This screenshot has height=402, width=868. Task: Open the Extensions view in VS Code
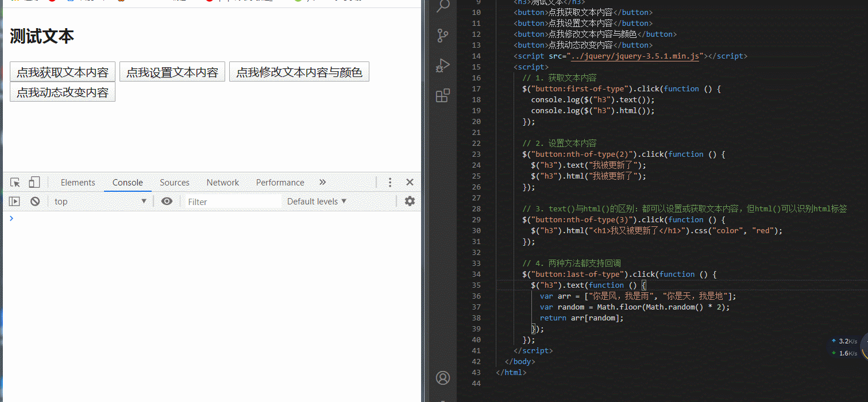coord(443,95)
